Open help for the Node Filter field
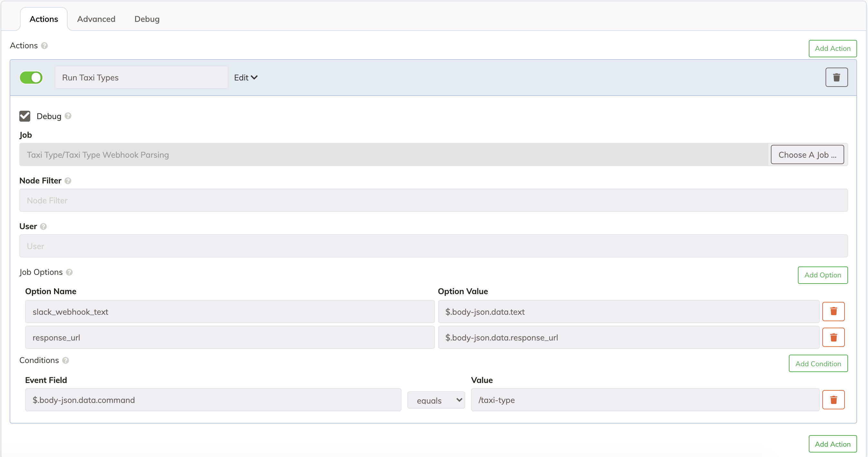The height and width of the screenshot is (457, 868). (x=68, y=181)
